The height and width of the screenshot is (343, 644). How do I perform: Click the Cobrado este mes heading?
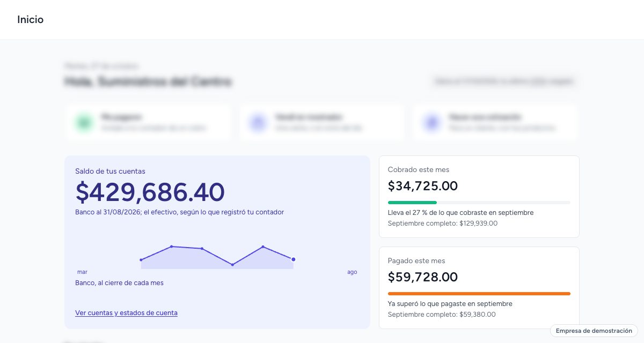[x=419, y=170]
